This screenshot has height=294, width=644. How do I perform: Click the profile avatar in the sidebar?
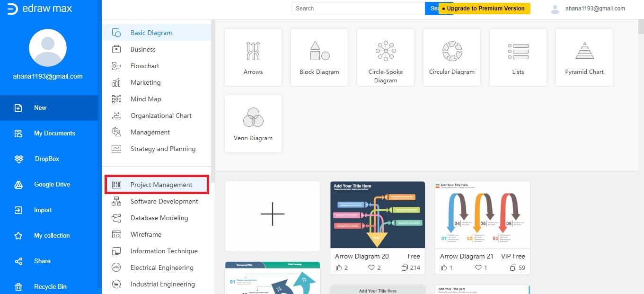point(48,48)
